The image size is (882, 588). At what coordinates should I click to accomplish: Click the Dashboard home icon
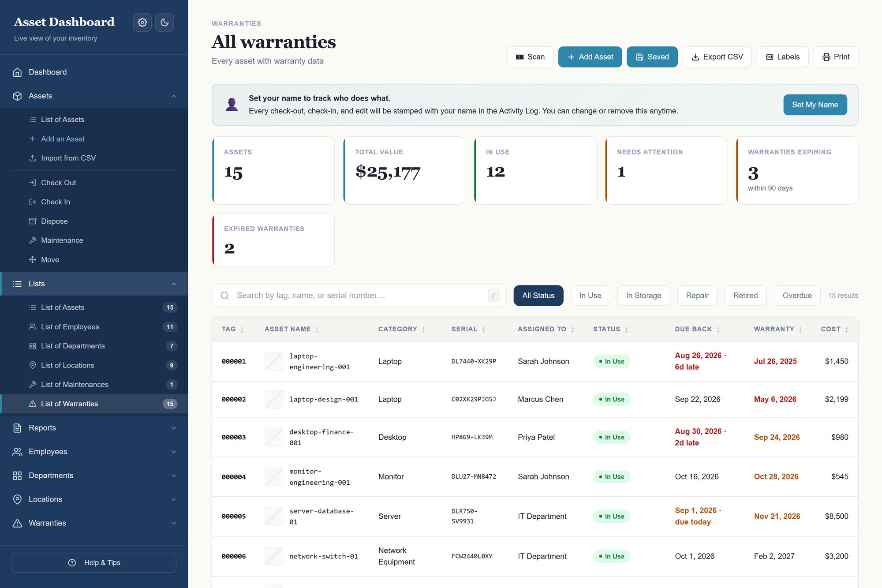[x=17, y=72]
